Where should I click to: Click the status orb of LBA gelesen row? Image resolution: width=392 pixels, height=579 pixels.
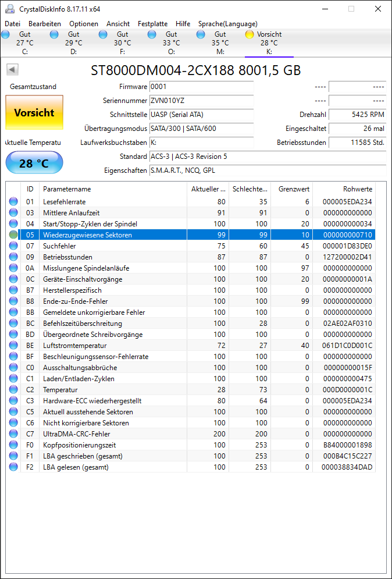[13, 467]
